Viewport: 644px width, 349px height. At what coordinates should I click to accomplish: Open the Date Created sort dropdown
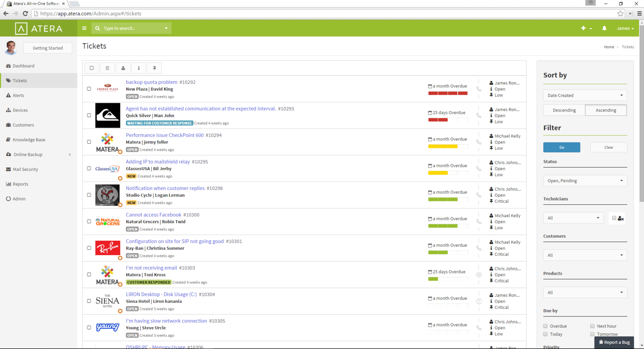(585, 95)
